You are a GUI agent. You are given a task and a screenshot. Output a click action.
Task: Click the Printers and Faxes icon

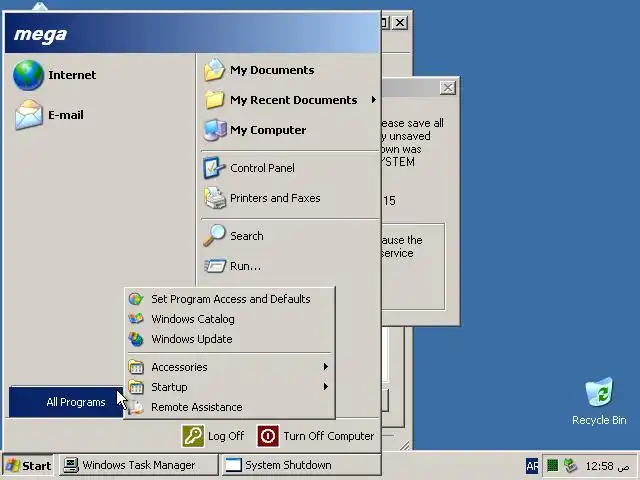click(x=215, y=198)
